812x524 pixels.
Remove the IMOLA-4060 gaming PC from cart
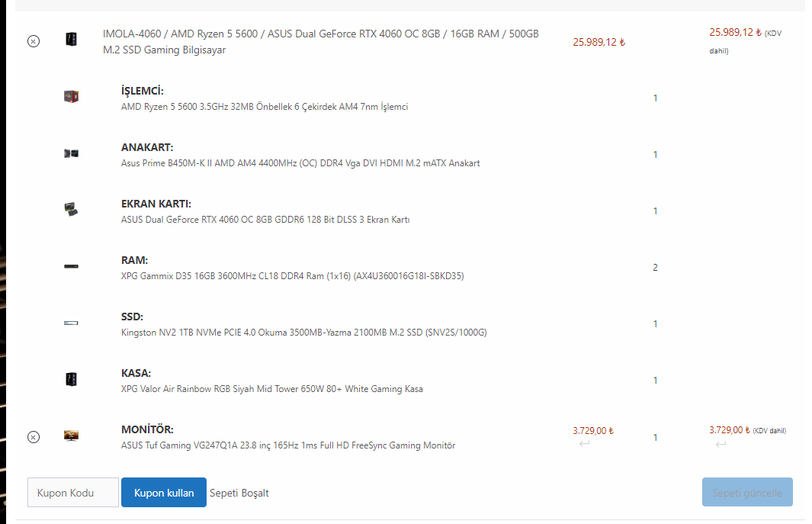click(33, 41)
